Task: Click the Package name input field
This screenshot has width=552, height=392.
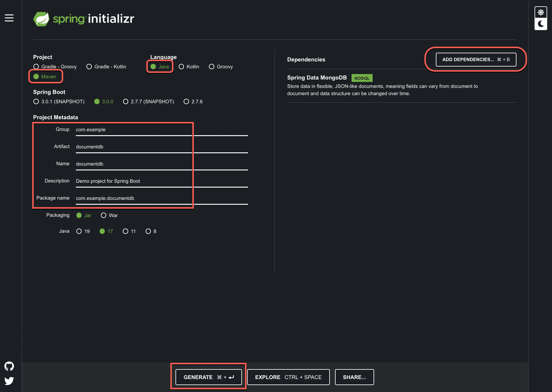Action: click(162, 198)
